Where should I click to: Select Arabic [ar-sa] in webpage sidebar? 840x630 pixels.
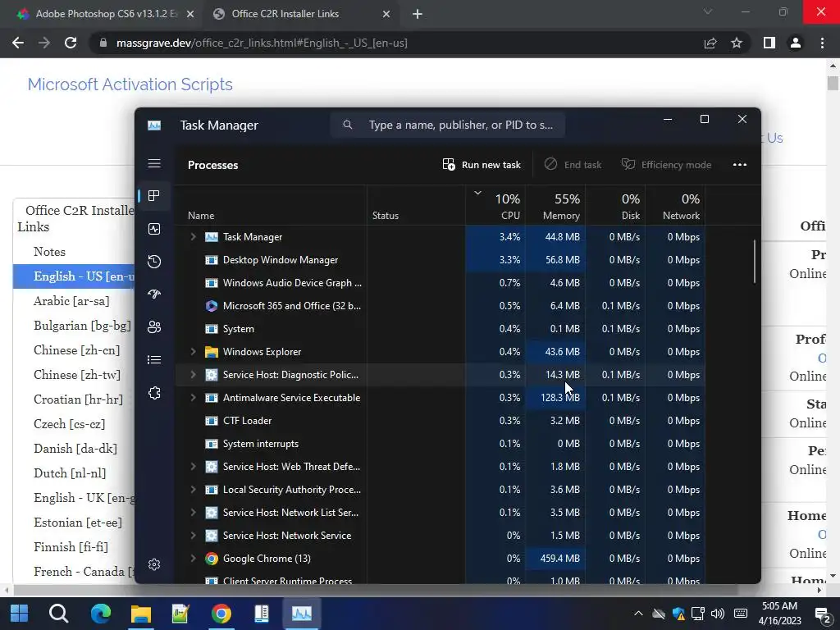tap(71, 301)
